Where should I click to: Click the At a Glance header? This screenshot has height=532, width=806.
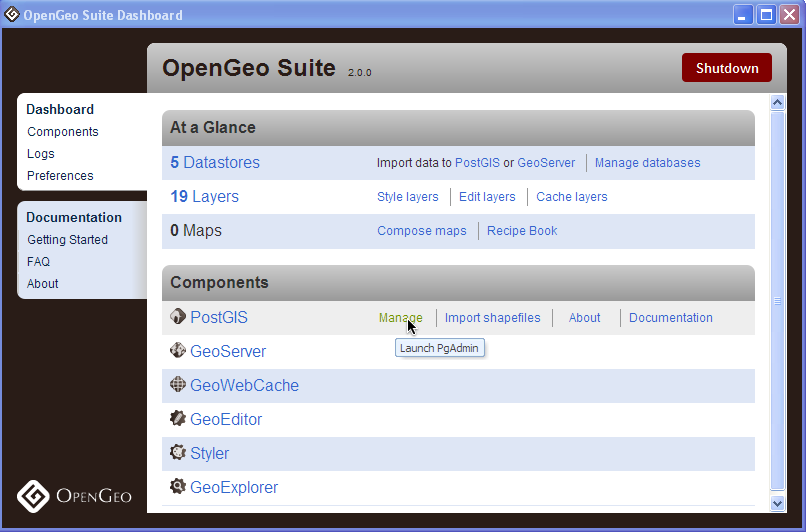[458, 127]
